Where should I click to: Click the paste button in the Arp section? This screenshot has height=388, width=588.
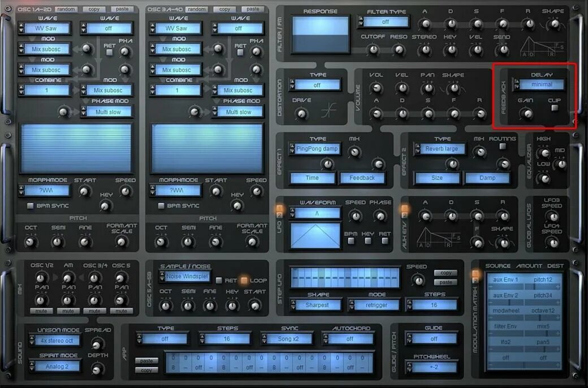pyautogui.click(x=146, y=361)
